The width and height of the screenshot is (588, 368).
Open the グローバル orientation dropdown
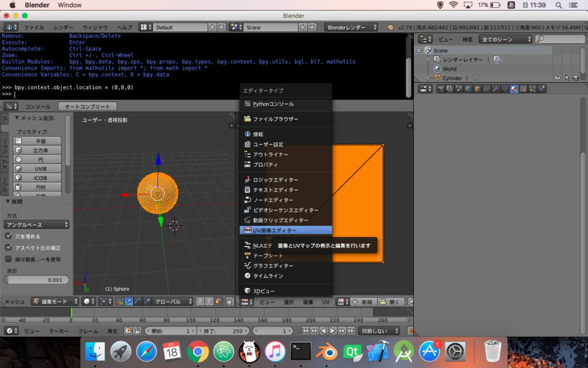(172, 301)
